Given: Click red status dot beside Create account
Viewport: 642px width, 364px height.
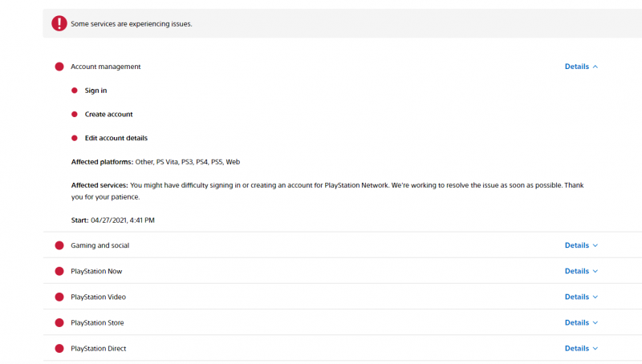Looking at the screenshot, I should click(x=75, y=115).
